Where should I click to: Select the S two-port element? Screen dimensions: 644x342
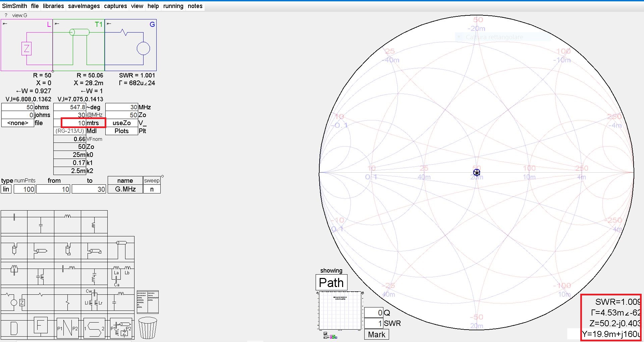[94, 328]
